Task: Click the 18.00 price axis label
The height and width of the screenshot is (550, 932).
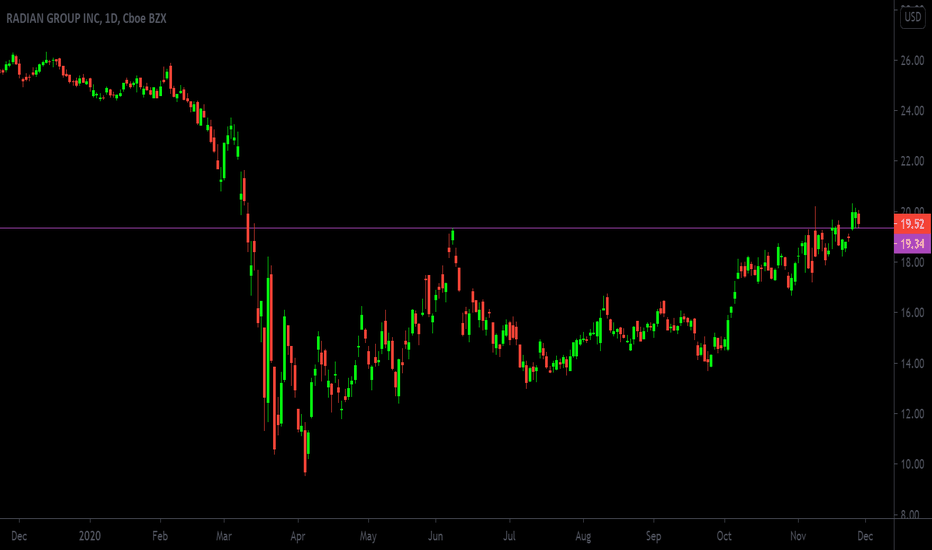Action: click(912, 262)
